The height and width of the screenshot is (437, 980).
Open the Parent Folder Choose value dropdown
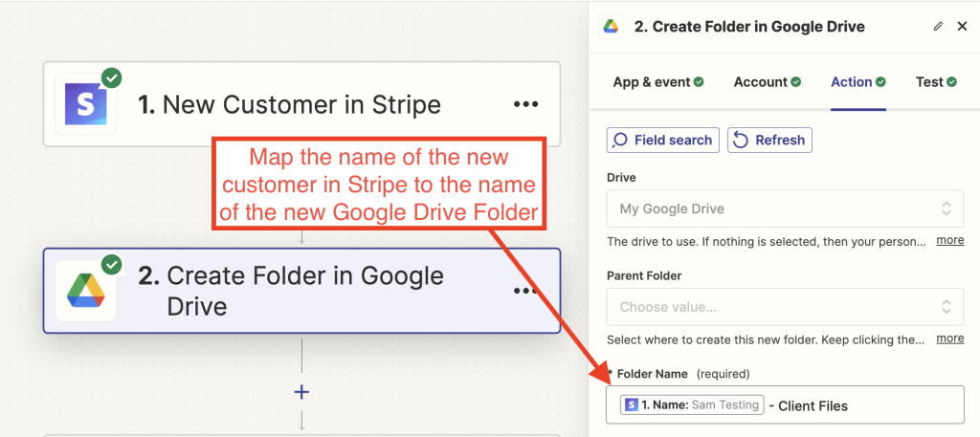[785, 307]
